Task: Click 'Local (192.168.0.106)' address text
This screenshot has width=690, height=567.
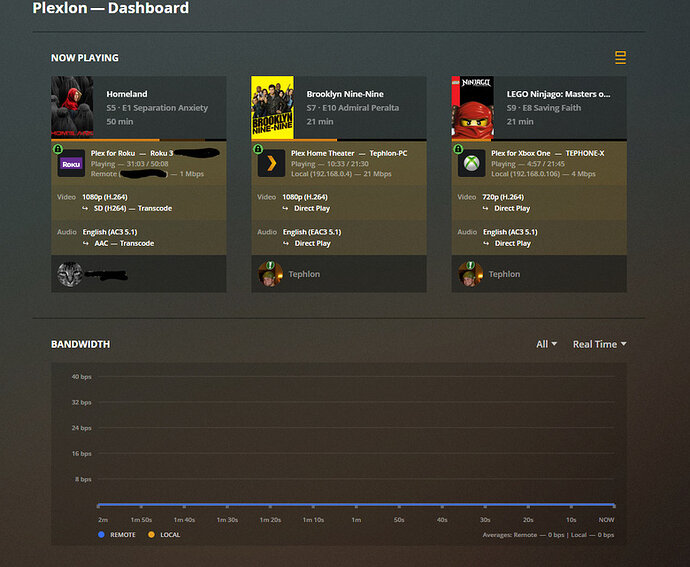Action: [525, 174]
